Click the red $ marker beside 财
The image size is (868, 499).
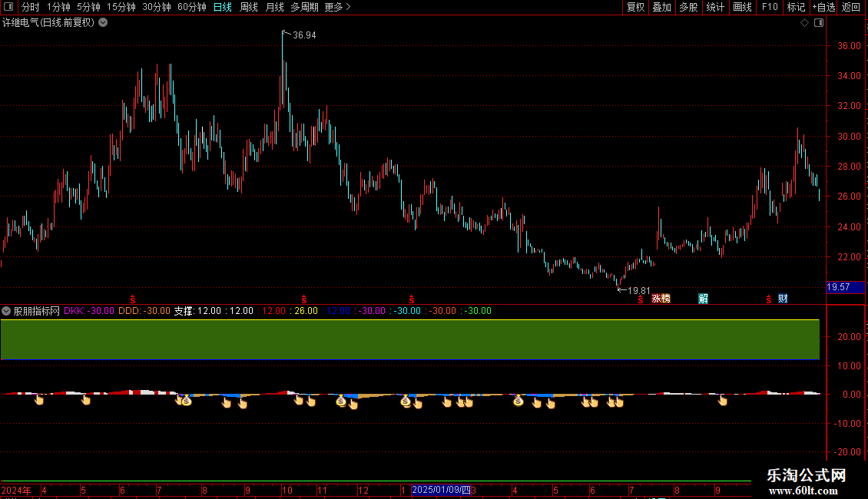point(769,299)
